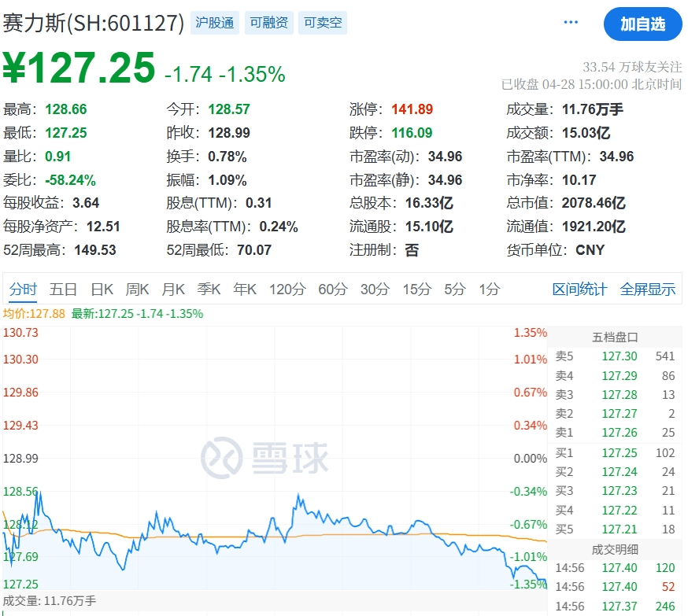Open the three-dot more options menu
The height and width of the screenshot is (616, 688).
[x=571, y=22]
